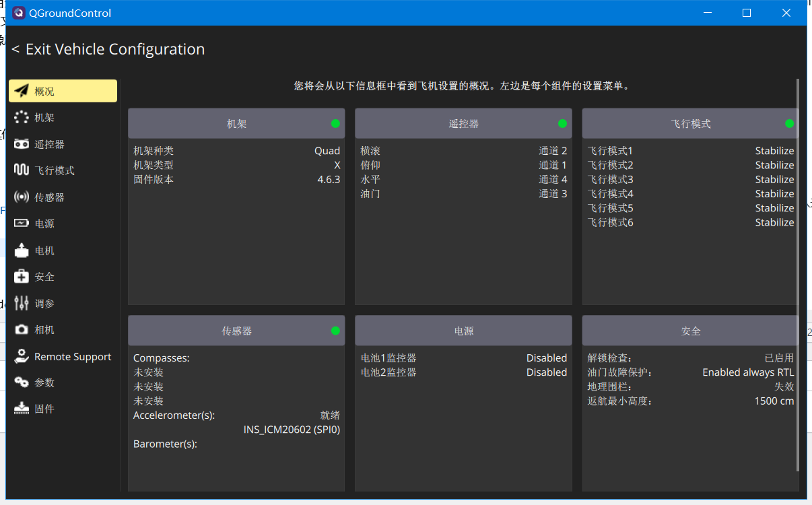The image size is (812, 505).
Task: Click the 传感器 sensors icon in sidebar
Action: (x=22, y=197)
